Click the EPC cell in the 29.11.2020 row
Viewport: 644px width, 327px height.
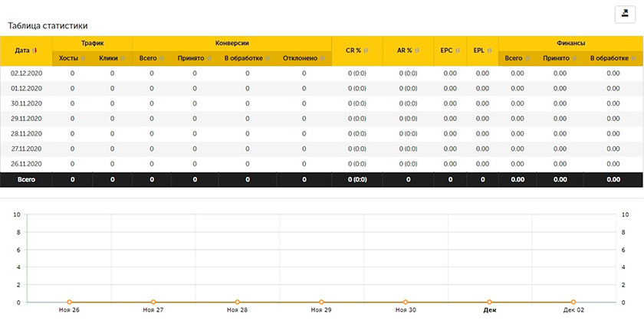(x=450, y=119)
